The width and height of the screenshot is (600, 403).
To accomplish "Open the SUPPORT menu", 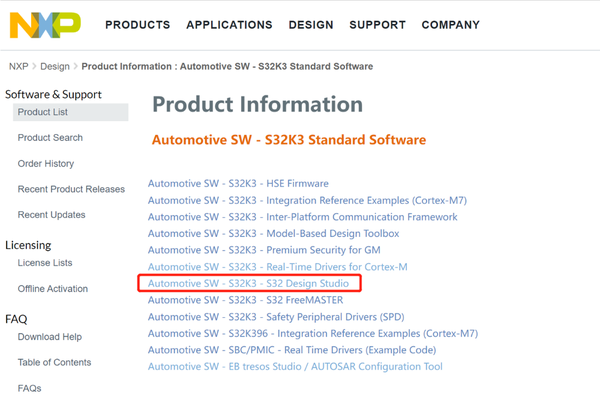I will 378,25.
